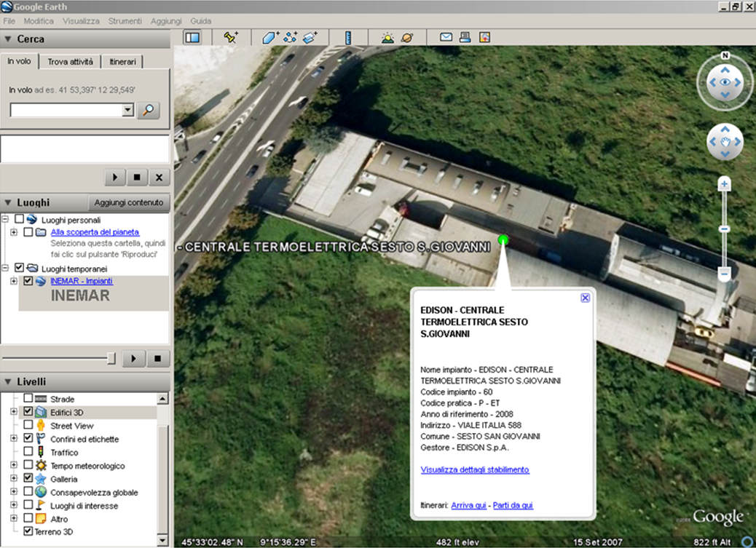
Task: Click the Parti da qui link
Action: pos(513,505)
